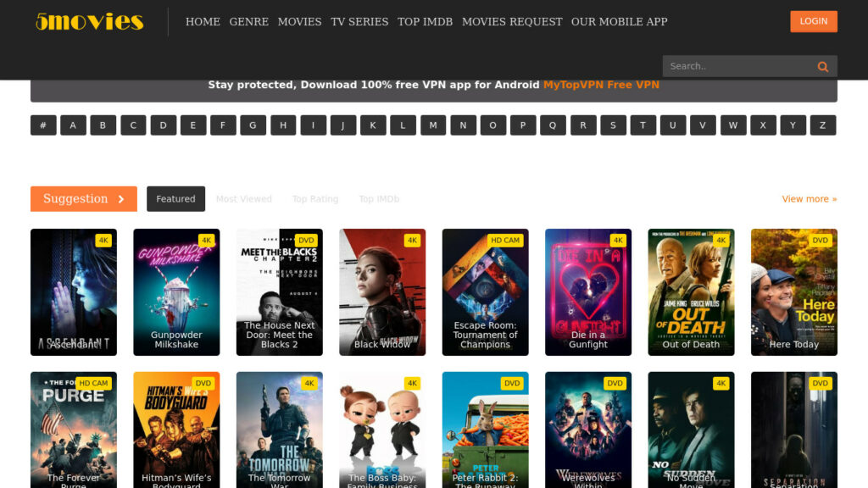Filter titles by the # symbol
The height and width of the screenshot is (488, 868).
(x=43, y=125)
